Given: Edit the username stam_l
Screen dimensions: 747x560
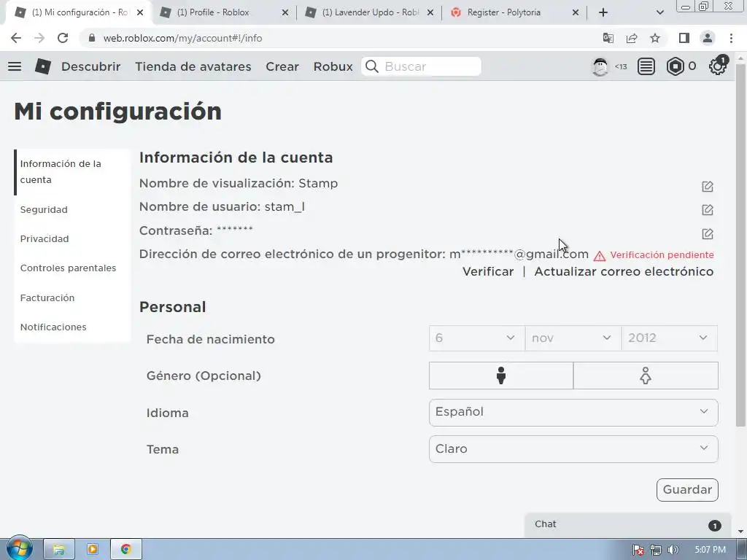Looking at the screenshot, I should click(708, 209).
